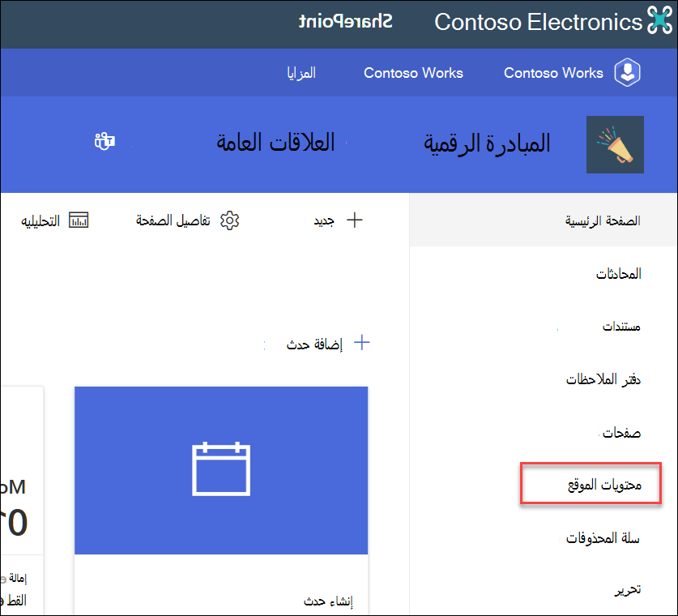678x616 pixels.
Task: Click إضافة حدث add event link
Action: 314,344
